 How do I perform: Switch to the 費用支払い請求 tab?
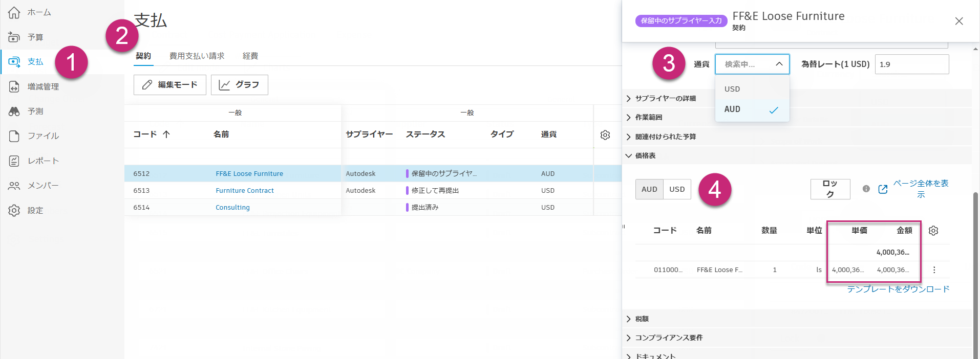[x=197, y=56]
